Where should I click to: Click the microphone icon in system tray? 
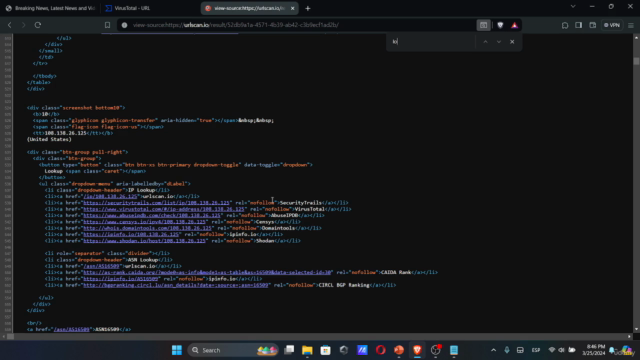click(x=507, y=350)
